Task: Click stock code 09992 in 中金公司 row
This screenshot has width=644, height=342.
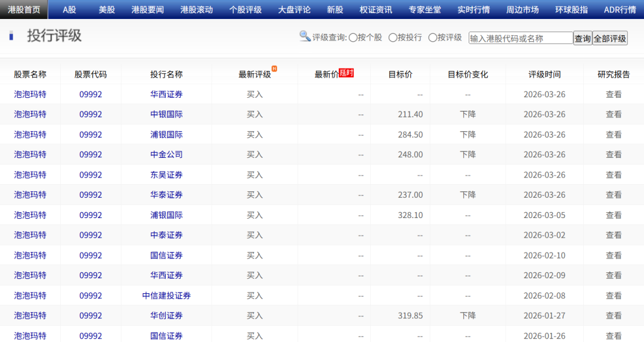Action: click(x=91, y=154)
